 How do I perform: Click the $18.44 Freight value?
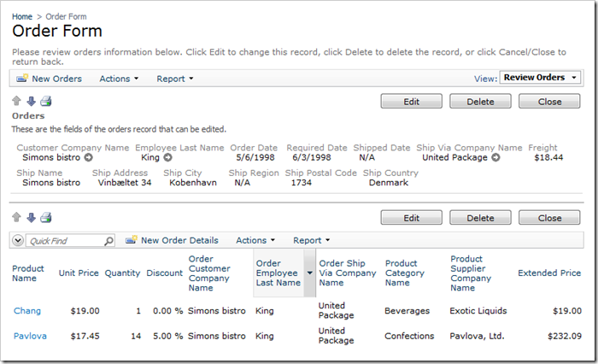[x=548, y=157]
